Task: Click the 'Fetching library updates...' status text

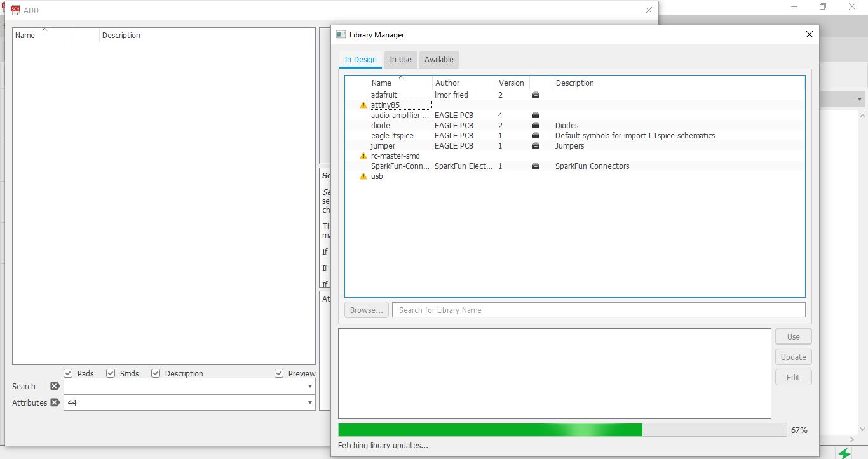Action: 383,446
